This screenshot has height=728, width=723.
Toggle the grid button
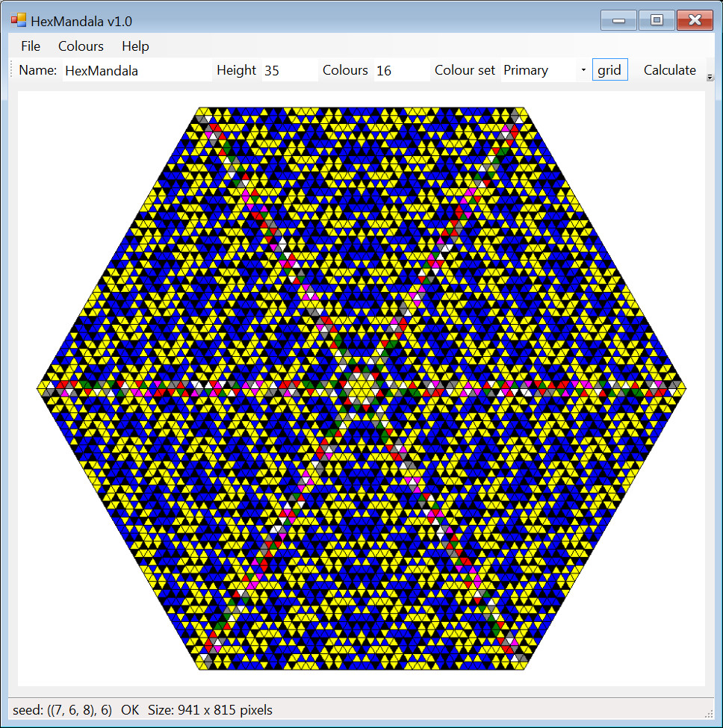point(609,69)
